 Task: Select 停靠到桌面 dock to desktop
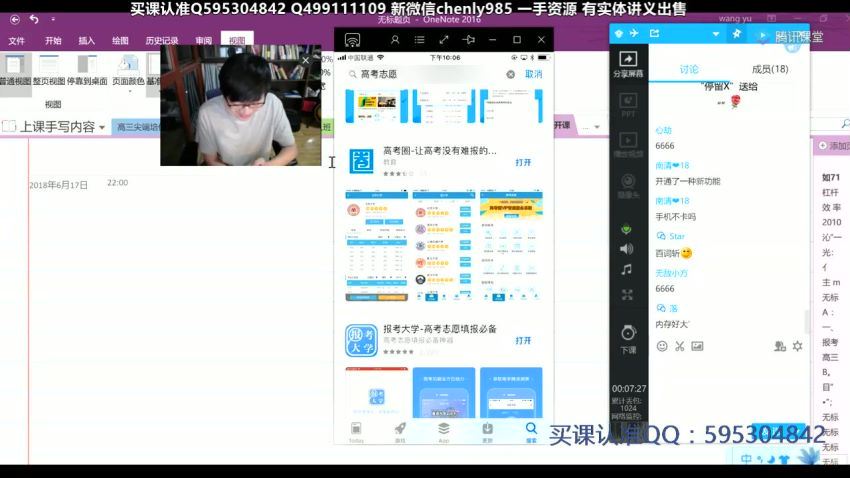click(87, 70)
